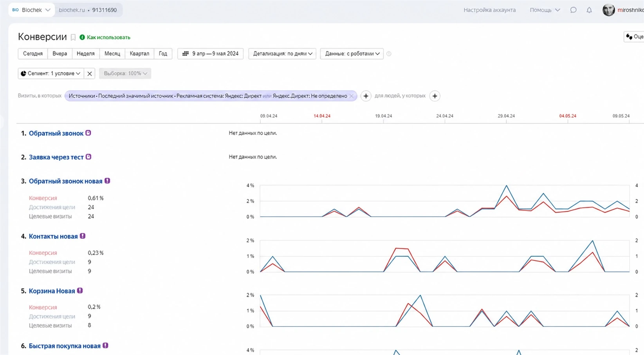Click the 19.04.24 date marker on timeline
This screenshot has height=355, width=644.
[x=383, y=116]
